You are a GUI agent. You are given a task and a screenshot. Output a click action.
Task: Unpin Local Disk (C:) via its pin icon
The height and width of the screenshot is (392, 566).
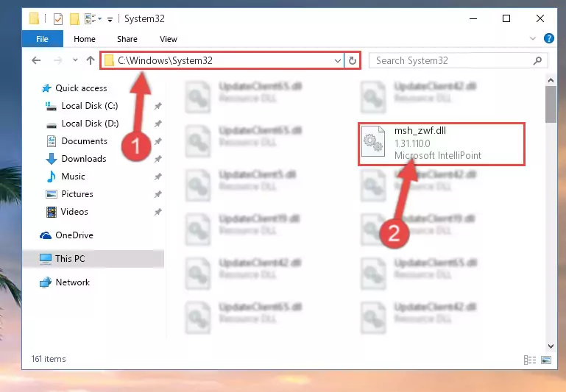pos(158,106)
